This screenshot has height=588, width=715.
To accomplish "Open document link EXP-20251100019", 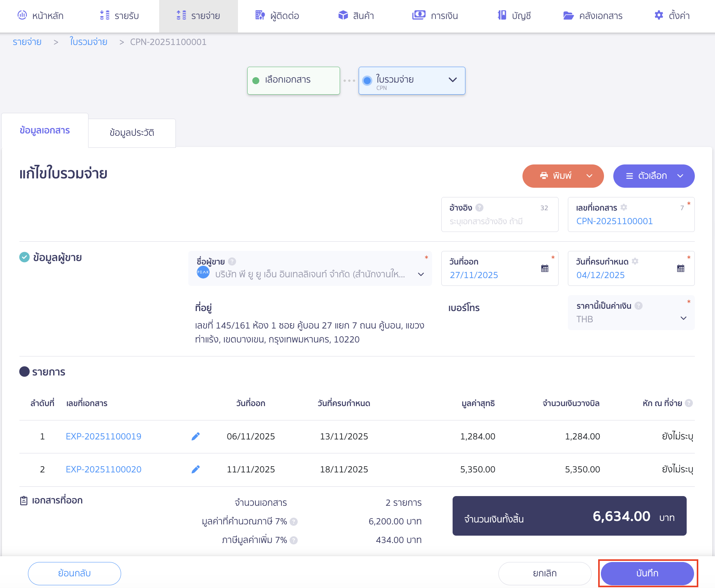I will 104,436.
